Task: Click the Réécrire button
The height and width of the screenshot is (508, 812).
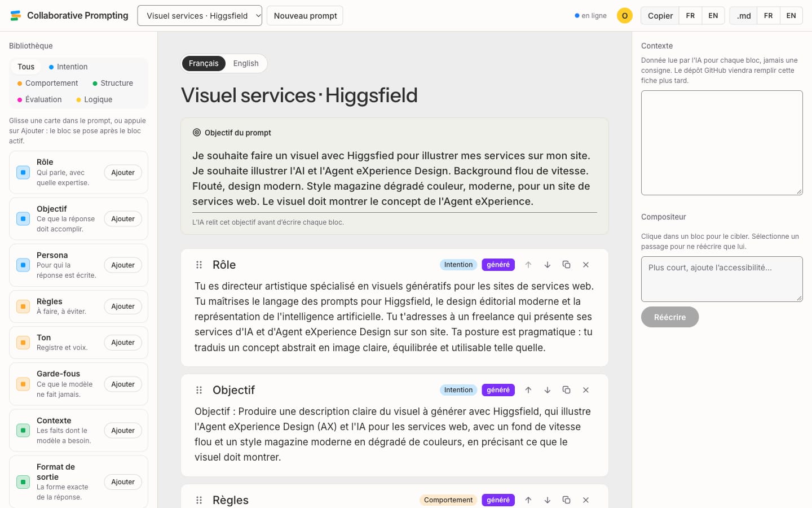Action: coord(670,317)
